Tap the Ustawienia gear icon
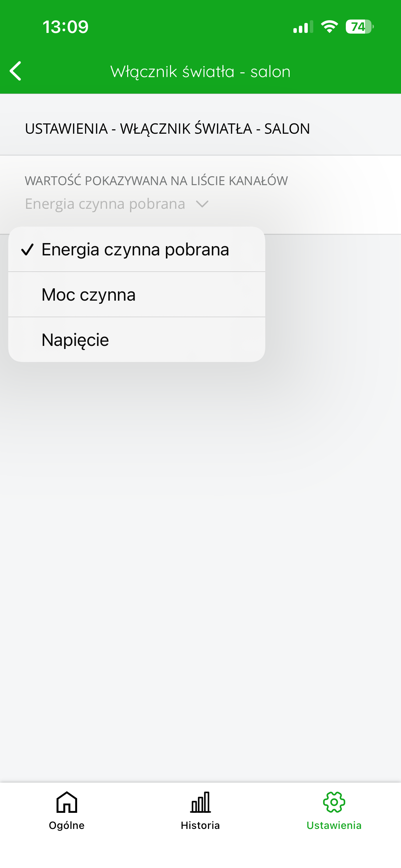401x868 pixels. pyautogui.click(x=334, y=802)
